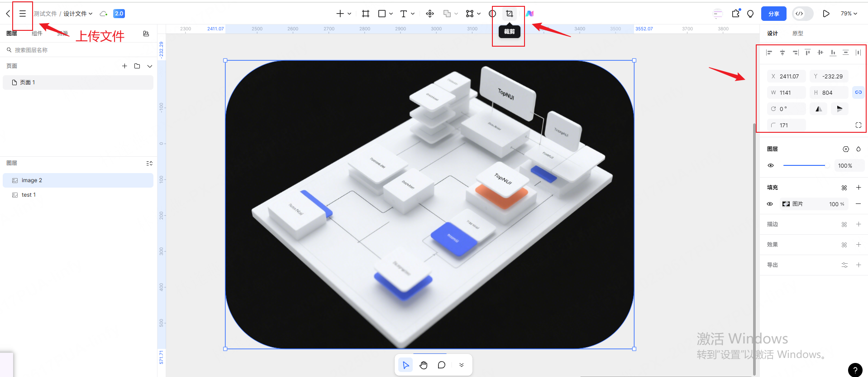868x377 pixels.
Task: Collapse the 页面 pages list chevron
Action: click(150, 66)
